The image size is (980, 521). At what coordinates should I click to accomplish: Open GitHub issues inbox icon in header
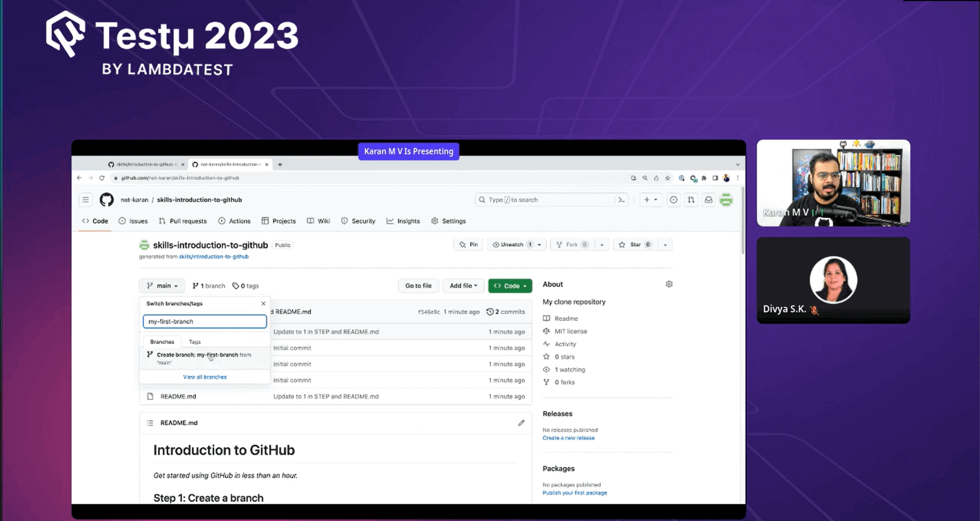click(x=674, y=200)
